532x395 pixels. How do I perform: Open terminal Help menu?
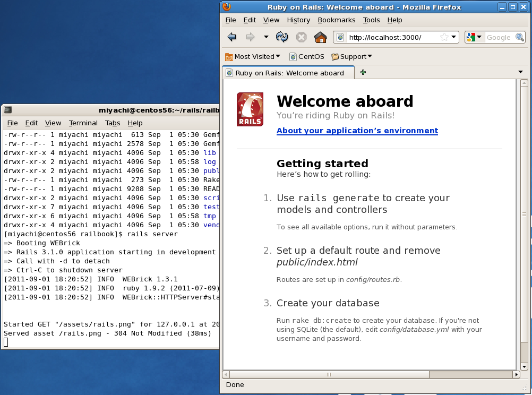[135, 123]
